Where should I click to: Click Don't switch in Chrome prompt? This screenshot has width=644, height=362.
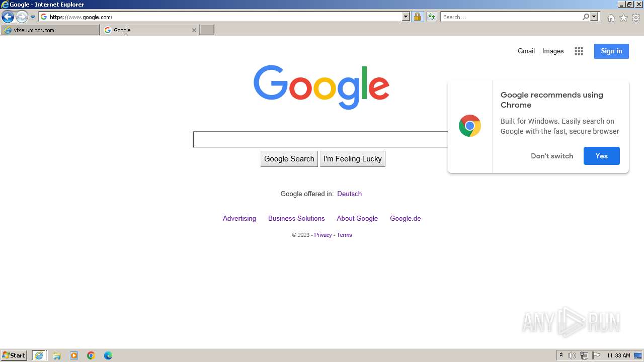552,156
